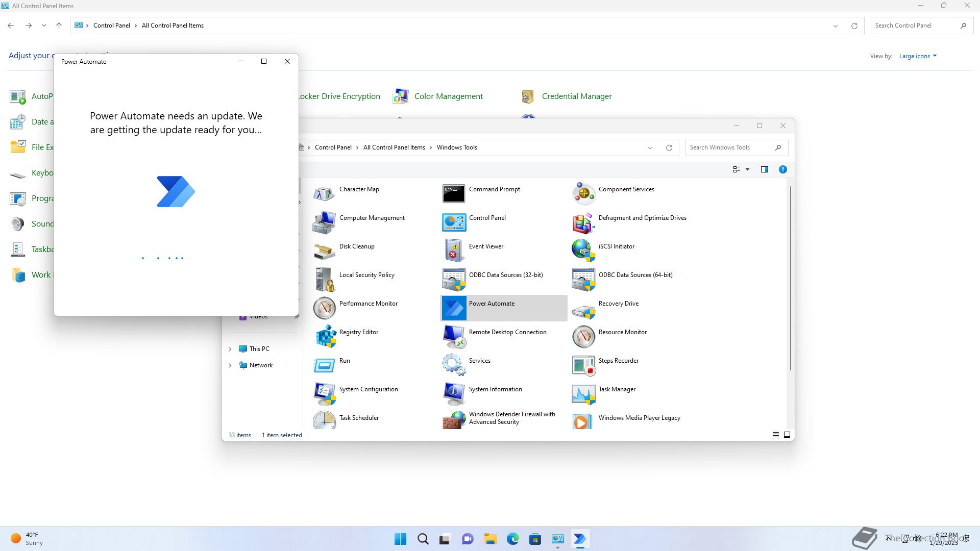Open Remote Desktop Connection icon
The width and height of the screenshot is (980, 551).
coord(454,337)
